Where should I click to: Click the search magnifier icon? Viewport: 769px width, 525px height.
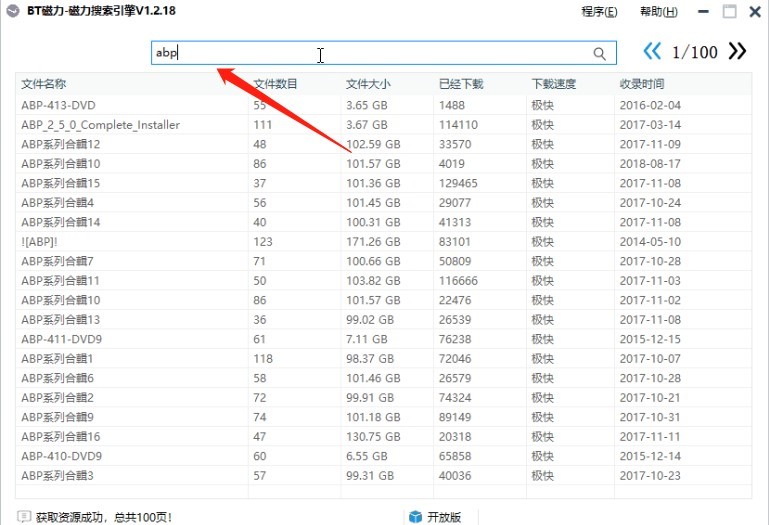(599, 53)
